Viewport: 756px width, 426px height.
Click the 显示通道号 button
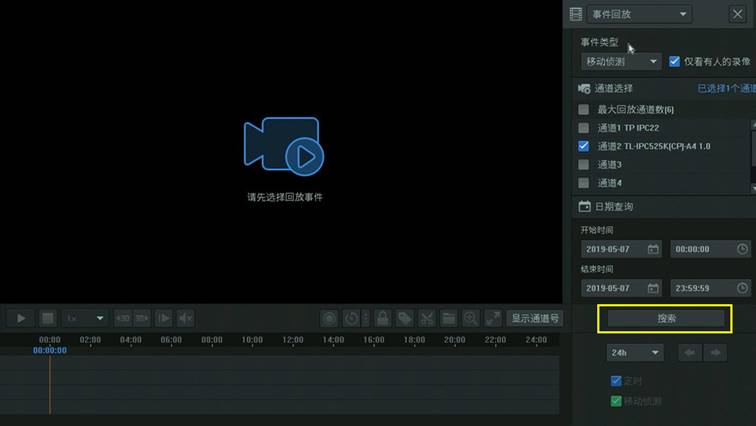(535, 318)
